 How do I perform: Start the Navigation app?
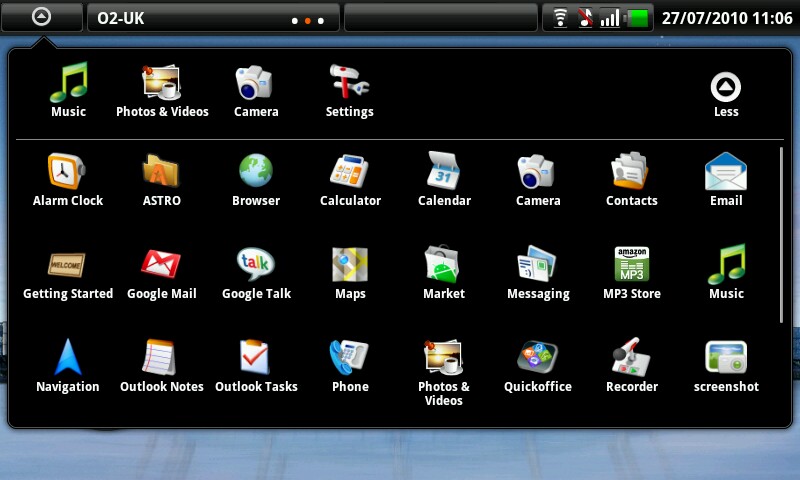click(68, 366)
